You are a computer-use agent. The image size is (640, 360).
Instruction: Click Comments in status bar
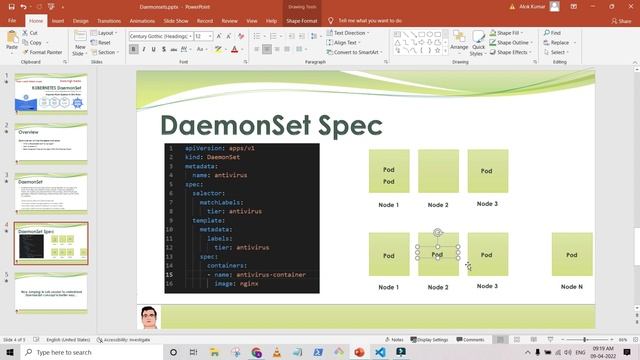[x=470, y=340]
